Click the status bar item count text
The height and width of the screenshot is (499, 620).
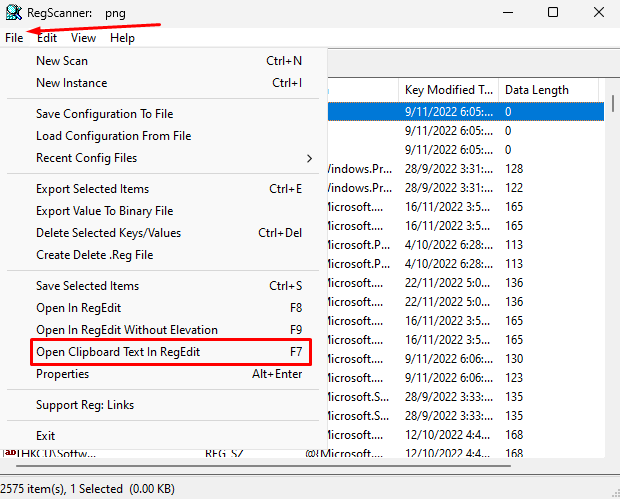87,489
